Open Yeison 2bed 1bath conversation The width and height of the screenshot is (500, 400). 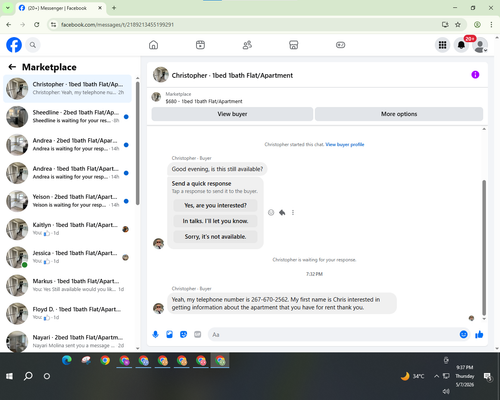[67, 201]
